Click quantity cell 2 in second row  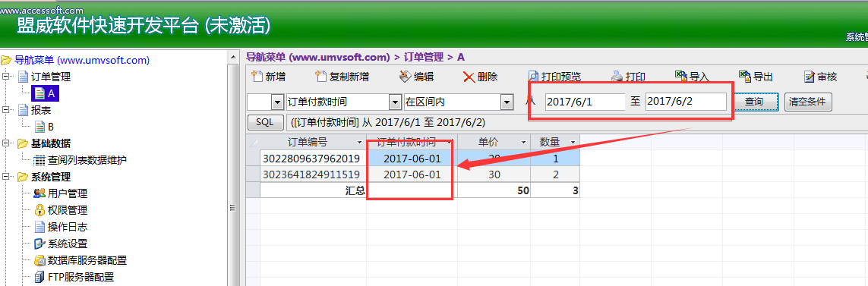click(x=555, y=174)
